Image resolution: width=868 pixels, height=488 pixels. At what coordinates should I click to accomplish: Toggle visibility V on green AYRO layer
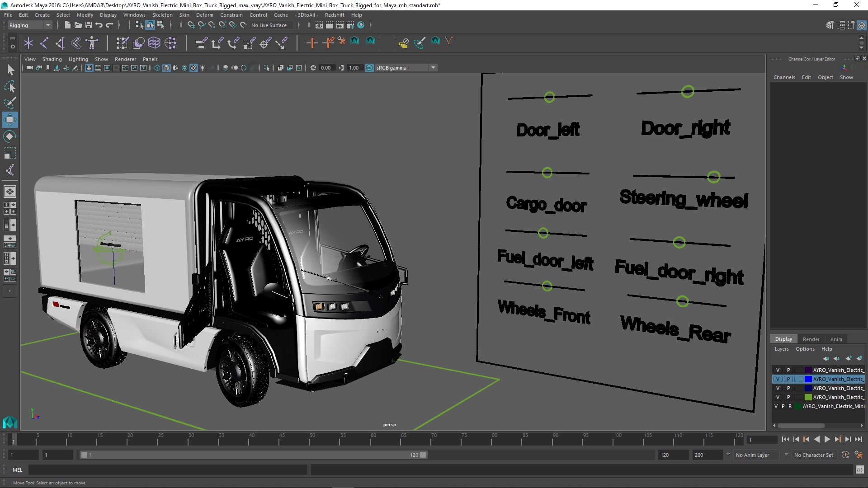click(778, 397)
